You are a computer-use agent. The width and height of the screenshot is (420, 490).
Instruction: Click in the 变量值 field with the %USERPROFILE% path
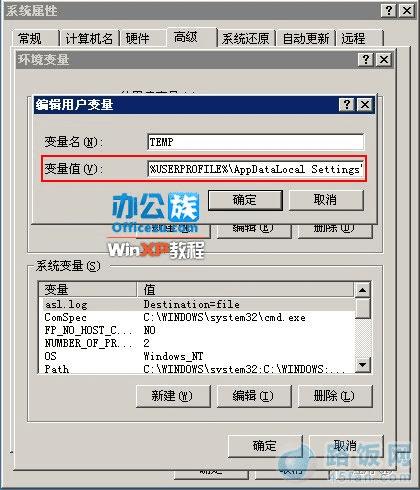pos(255,169)
